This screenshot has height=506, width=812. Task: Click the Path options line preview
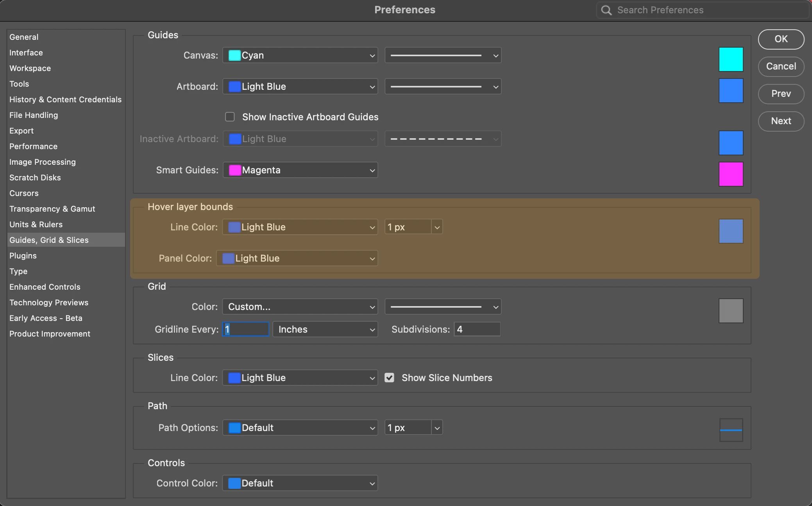tap(731, 430)
